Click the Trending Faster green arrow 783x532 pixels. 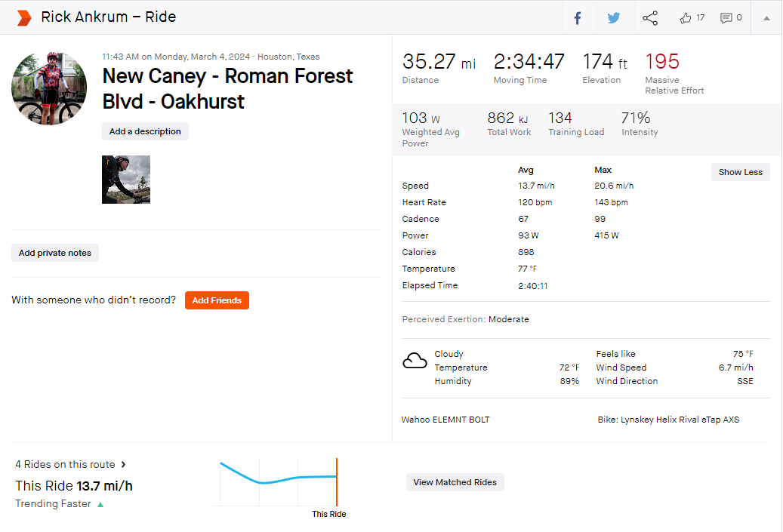[100, 505]
